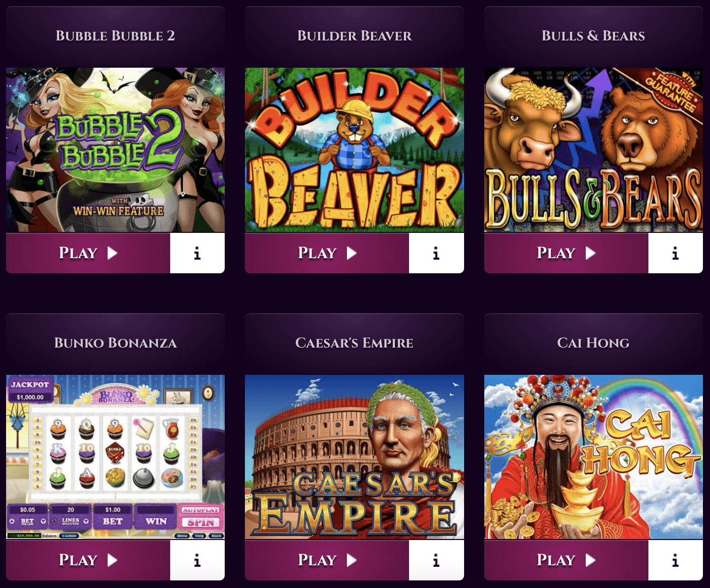Play Builder Beaver game
Screen dimensions: 710x588
[327, 253]
